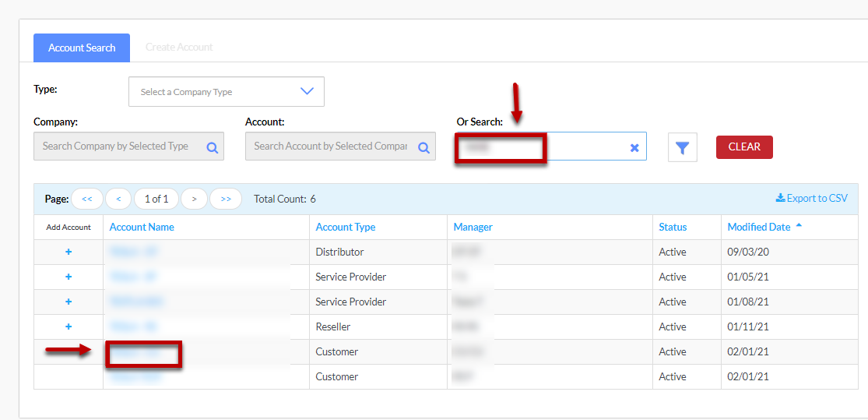Click the Active status in Distributor row
Image resolution: width=868 pixels, height=420 pixels.
point(673,252)
